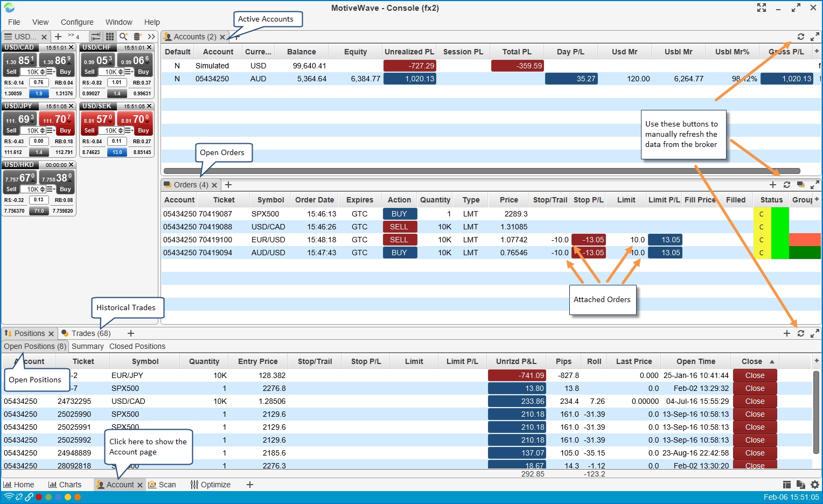Adjust USD/CAD 10K quantity stepper
The image size is (823, 504).
click(43, 72)
